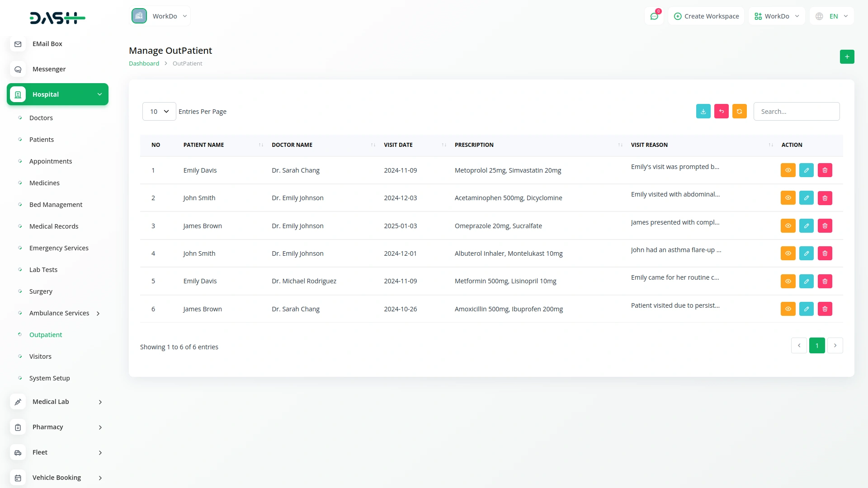Edit Emily Davis's first outpatient record
This screenshot has width=868, height=488.
point(806,170)
